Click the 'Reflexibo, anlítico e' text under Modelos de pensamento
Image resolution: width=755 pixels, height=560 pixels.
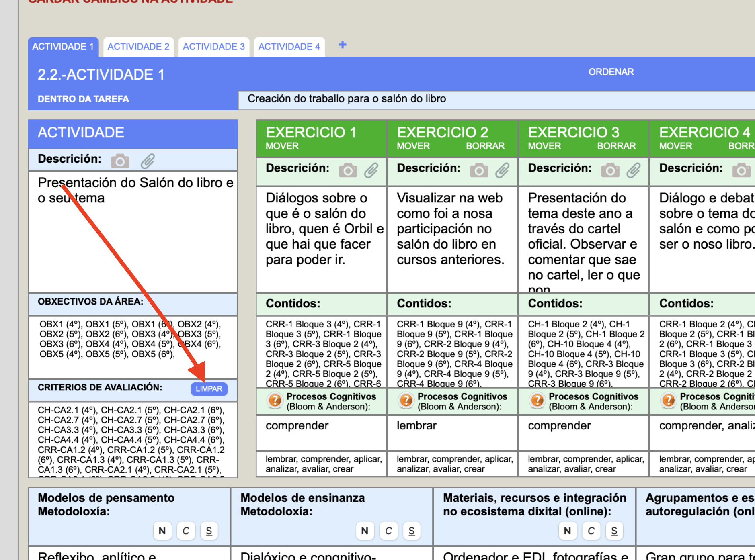coord(97,555)
